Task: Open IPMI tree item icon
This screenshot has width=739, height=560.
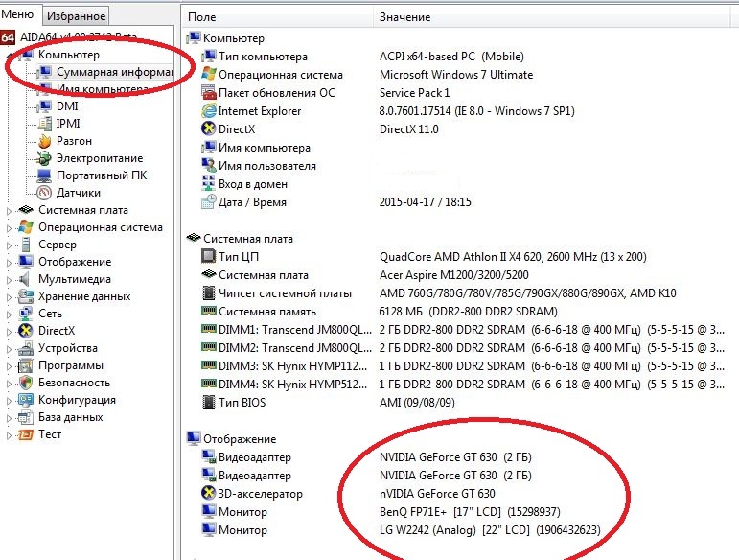Action: 45,124
